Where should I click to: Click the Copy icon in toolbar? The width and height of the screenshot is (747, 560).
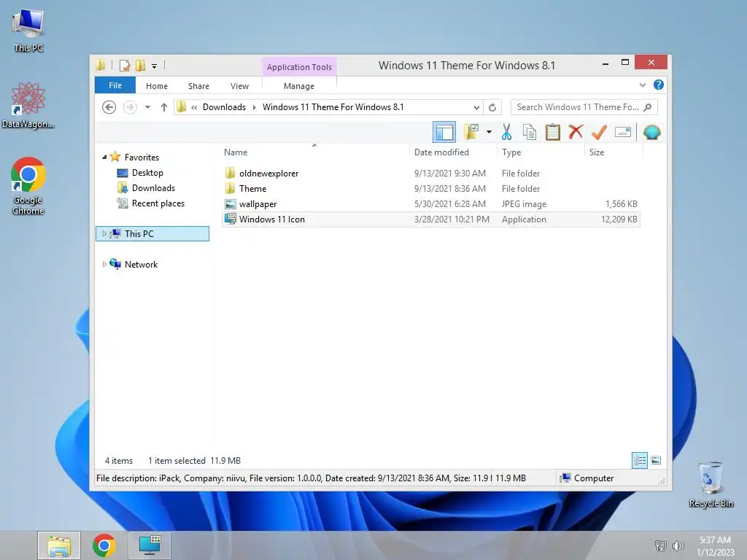tap(530, 132)
